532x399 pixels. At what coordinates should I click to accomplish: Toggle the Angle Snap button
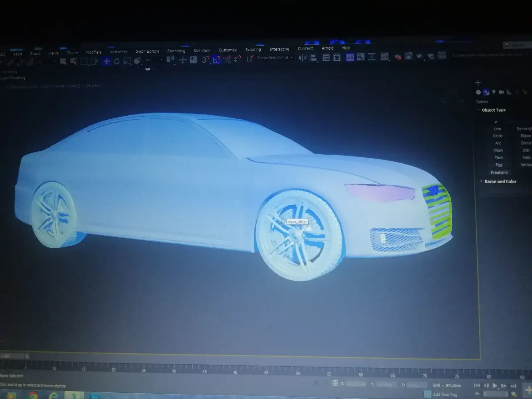216,59
